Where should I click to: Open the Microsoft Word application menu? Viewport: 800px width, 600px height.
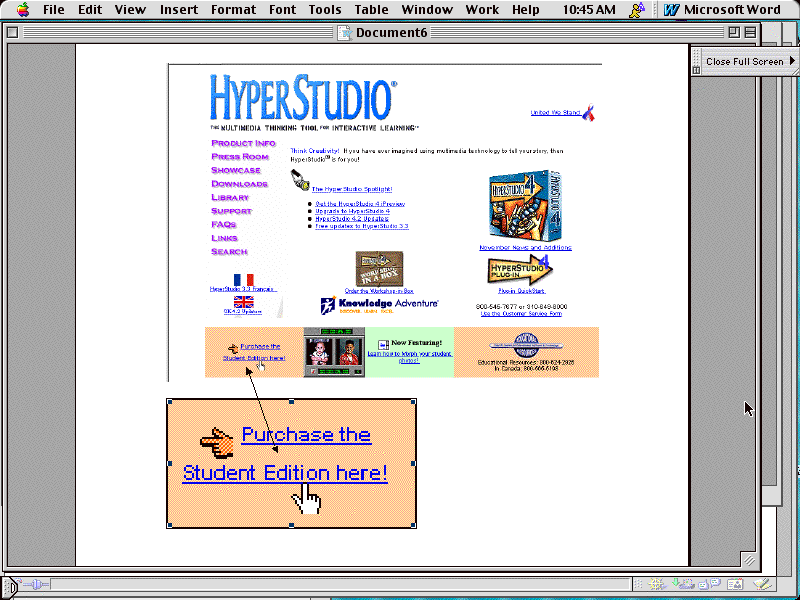click(x=722, y=10)
